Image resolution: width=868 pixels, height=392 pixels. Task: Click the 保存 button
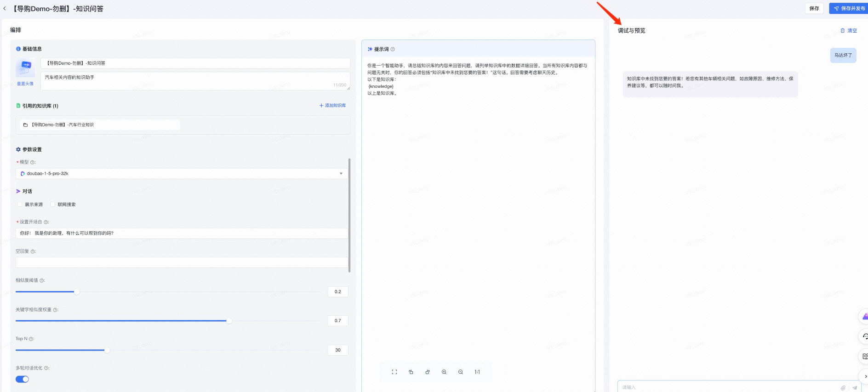click(814, 8)
